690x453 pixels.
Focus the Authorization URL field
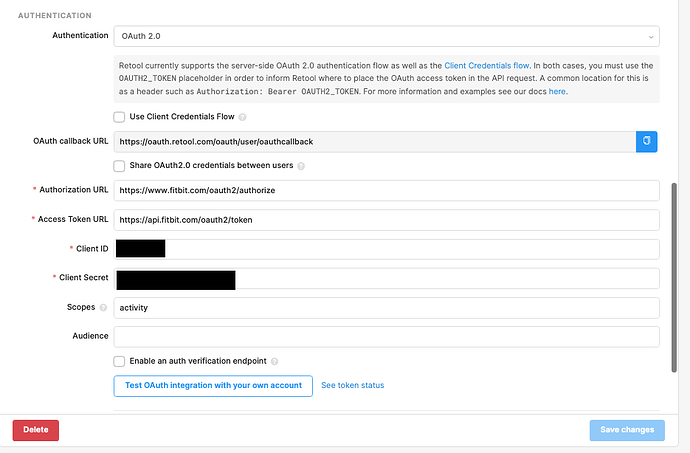386,191
